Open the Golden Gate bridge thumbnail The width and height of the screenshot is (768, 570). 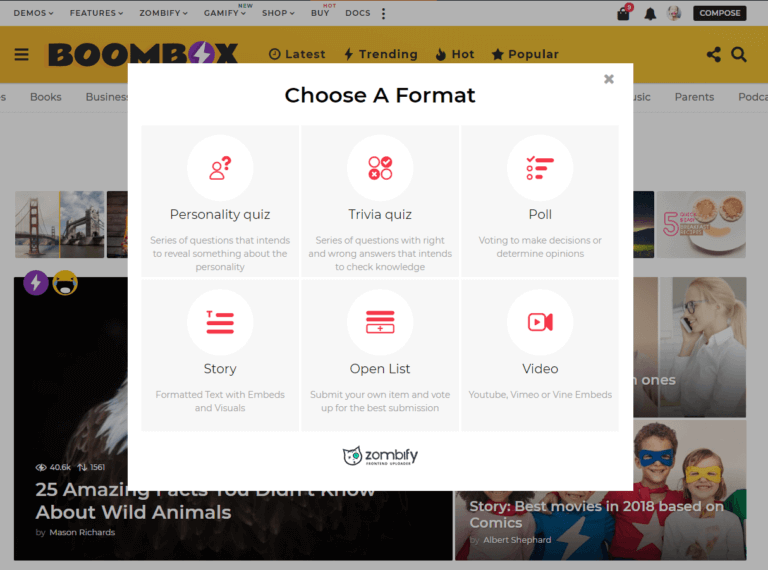[x=37, y=224]
